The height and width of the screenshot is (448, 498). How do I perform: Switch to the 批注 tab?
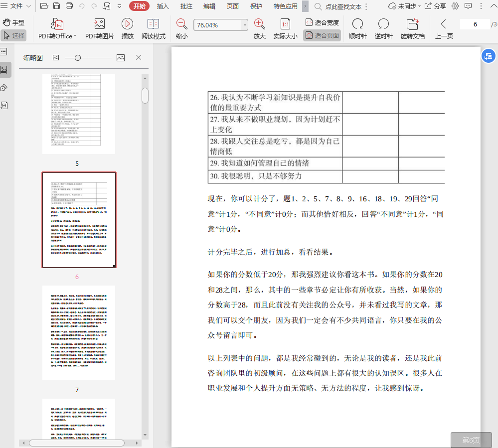(x=186, y=6)
